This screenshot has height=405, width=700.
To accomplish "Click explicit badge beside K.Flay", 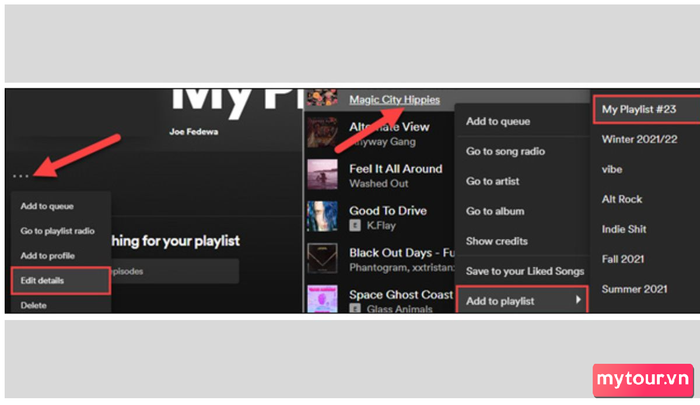I will 355,225.
